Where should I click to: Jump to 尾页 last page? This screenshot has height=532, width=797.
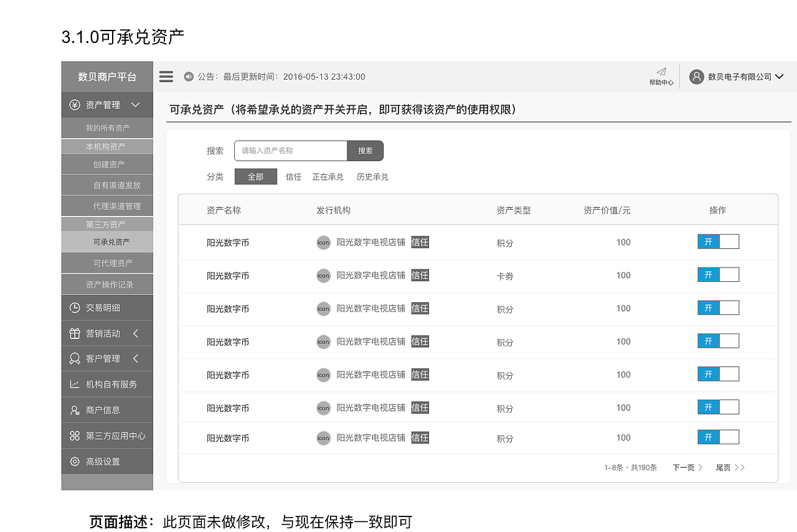click(x=730, y=467)
